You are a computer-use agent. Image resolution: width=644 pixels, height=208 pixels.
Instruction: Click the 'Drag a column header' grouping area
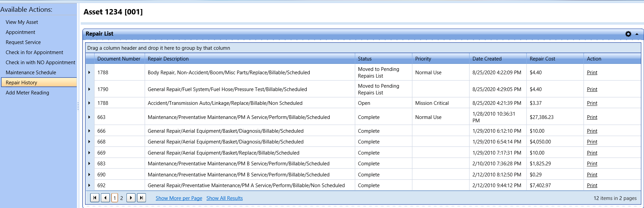tap(363, 48)
